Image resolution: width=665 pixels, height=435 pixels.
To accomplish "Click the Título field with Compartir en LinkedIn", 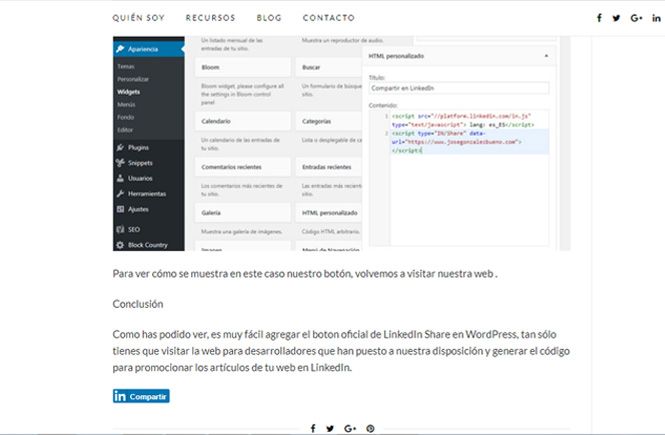I will click(459, 88).
